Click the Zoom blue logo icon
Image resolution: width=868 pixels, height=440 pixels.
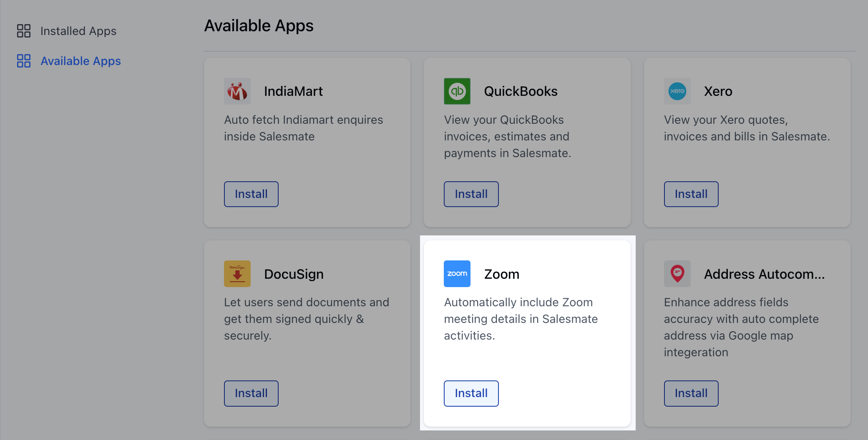coord(457,274)
